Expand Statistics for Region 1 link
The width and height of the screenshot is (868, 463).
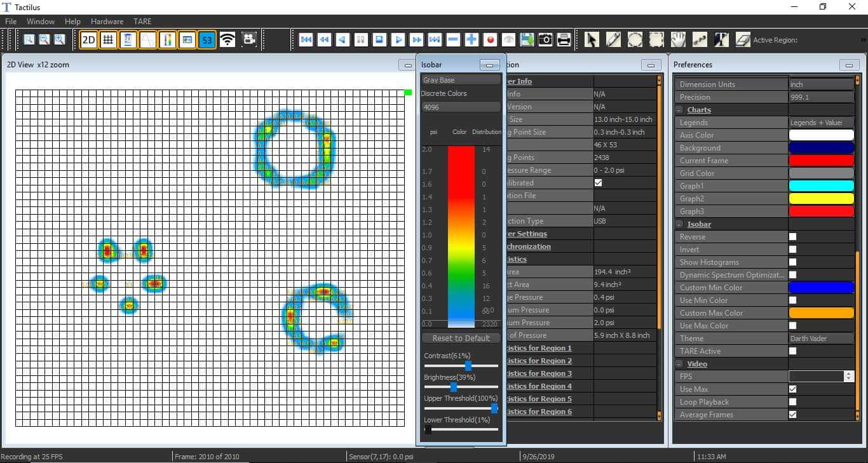538,348
